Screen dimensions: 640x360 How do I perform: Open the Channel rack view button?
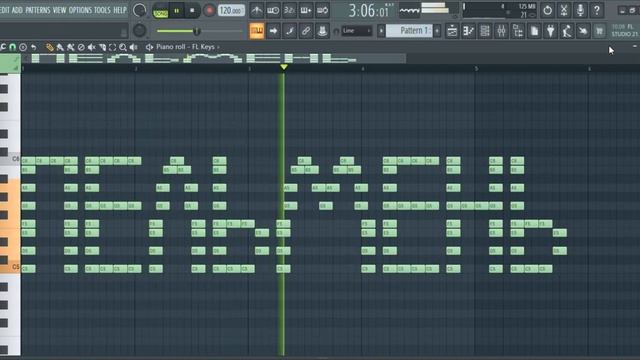point(484,31)
